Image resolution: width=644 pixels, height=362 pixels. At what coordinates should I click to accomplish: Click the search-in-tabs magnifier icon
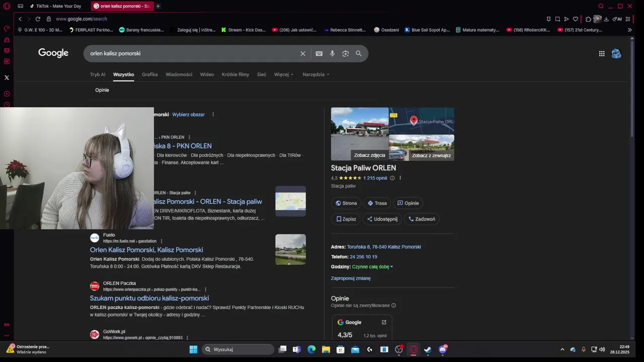(x=601, y=6)
